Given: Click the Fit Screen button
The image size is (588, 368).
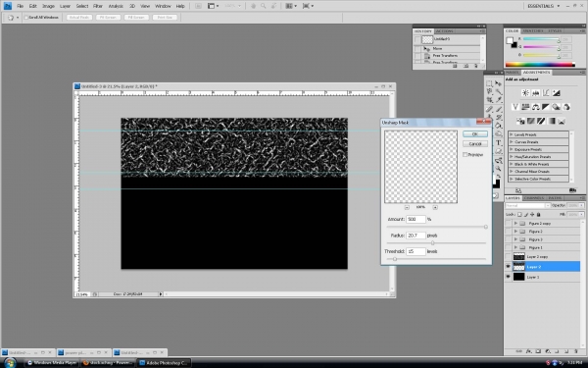Looking at the screenshot, I should tap(108, 18).
